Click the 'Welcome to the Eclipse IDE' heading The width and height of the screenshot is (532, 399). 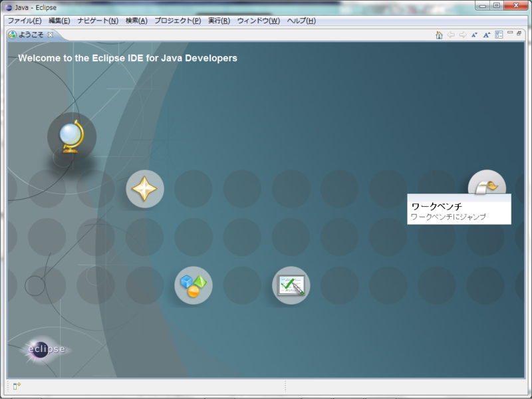point(128,58)
